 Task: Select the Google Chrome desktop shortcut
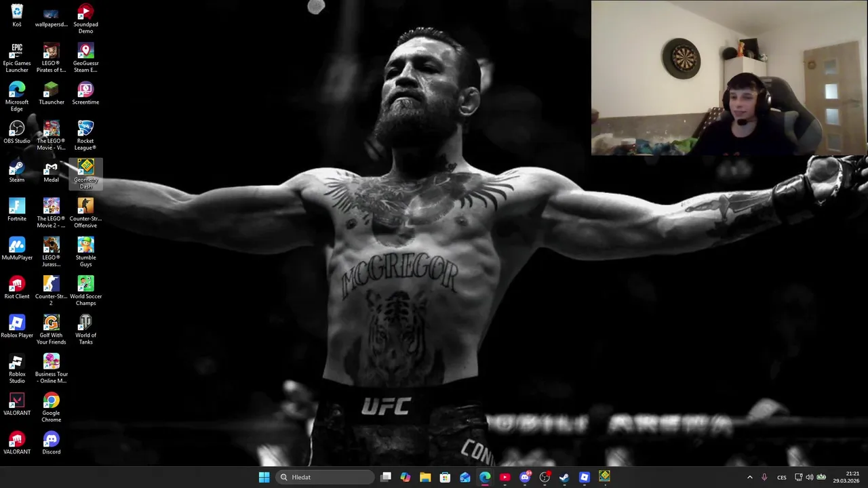point(52,408)
